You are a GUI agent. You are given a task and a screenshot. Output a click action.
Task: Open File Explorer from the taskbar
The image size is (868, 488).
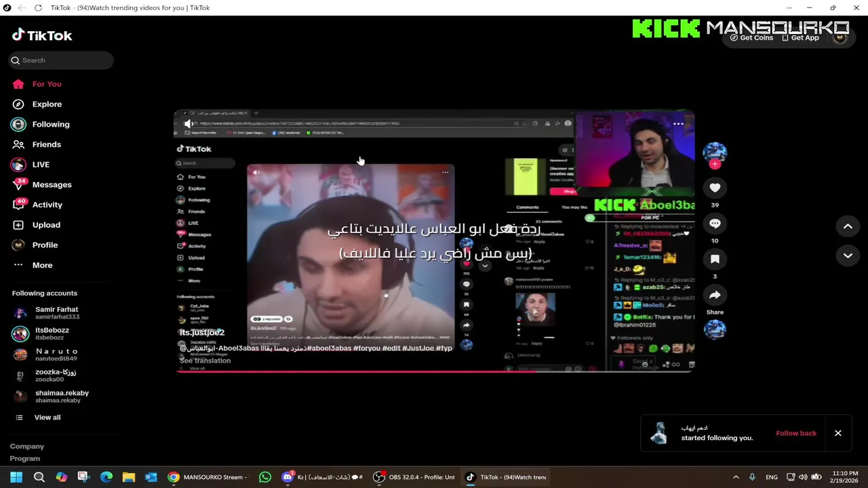129,477
